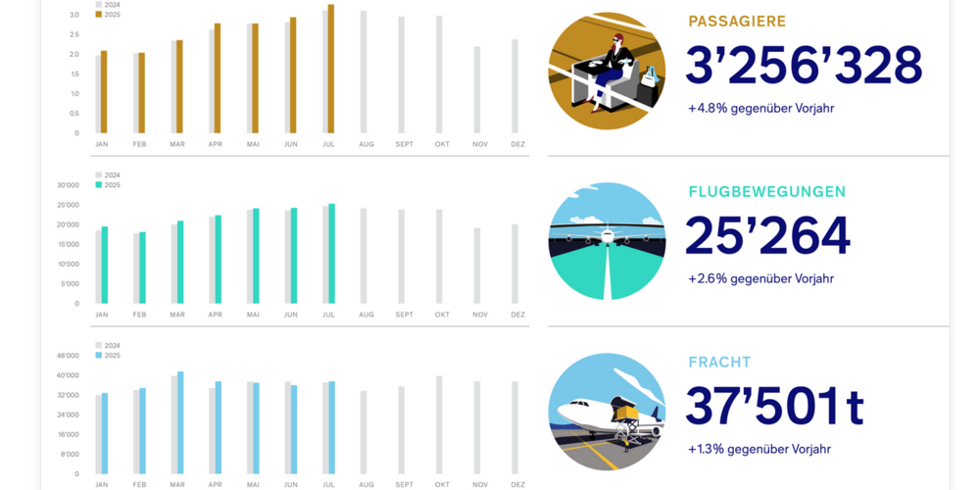Select the gray October bar in freight chart

[439, 425]
